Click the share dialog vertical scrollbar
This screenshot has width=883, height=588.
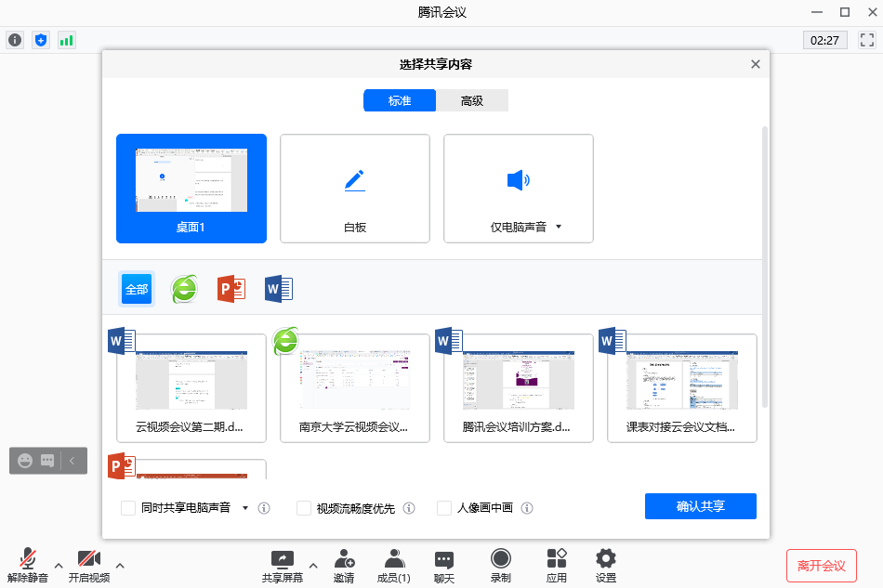765,268
